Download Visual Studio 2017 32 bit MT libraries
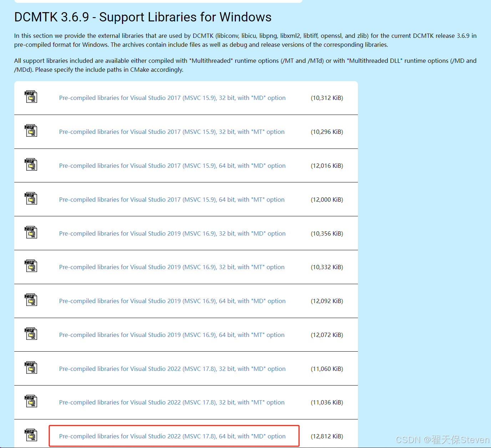491x448 pixels. [172, 132]
